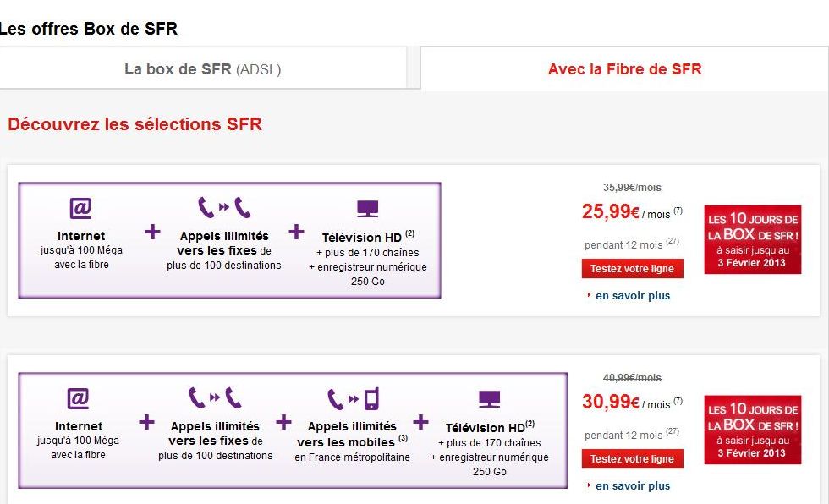Switch to La box de SFR (ADSL) tab
829x504 pixels.
point(203,68)
